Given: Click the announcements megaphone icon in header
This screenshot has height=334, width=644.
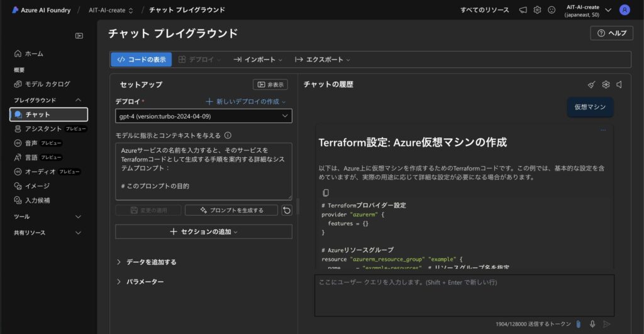Looking at the screenshot, I should click(x=523, y=10).
